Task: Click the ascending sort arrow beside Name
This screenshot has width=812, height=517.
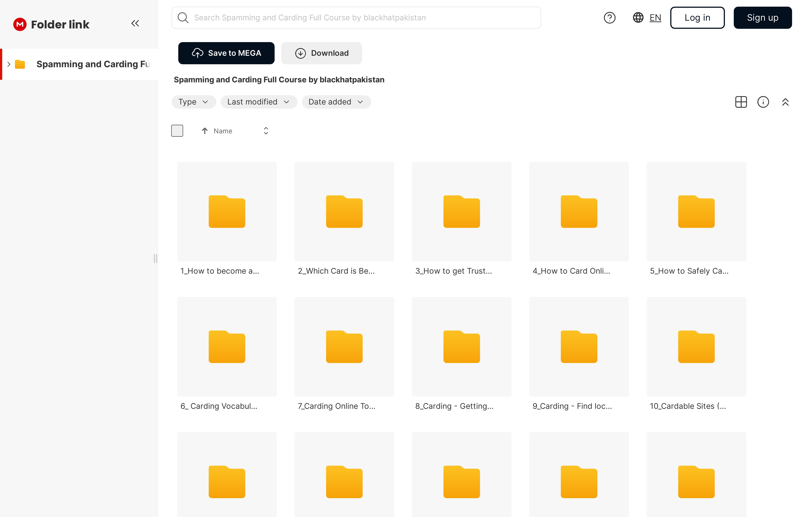Action: tap(205, 131)
